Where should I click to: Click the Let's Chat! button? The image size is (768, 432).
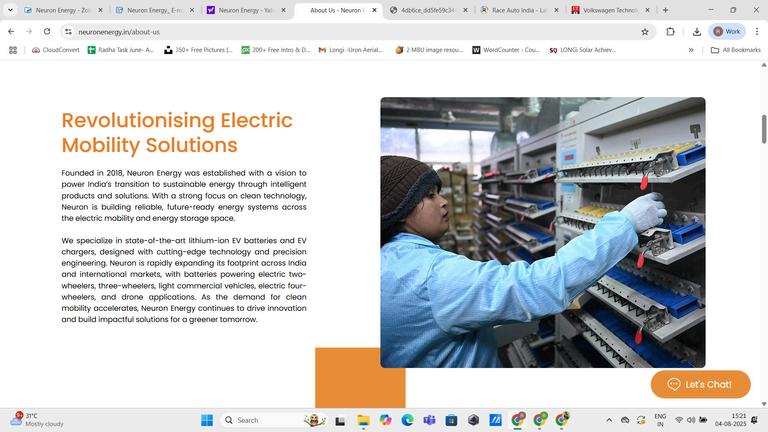(x=700, y=384)
